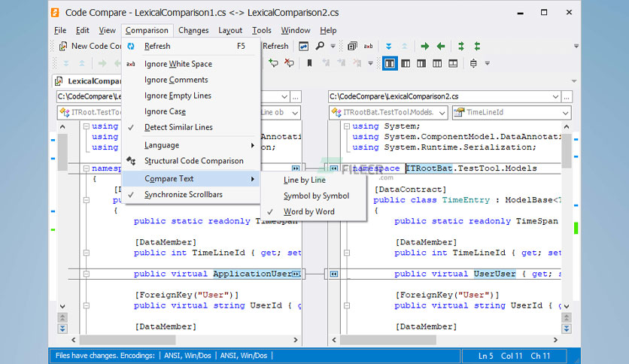This screenshot has width=629, height=364.
Task: Click right pane jump-to-bottom arrow icon
Action: point(567,329)
